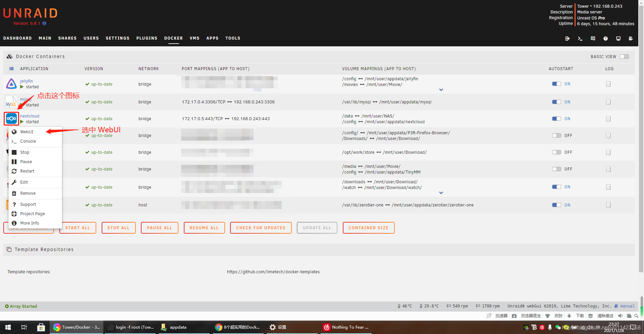Enable autostart for /opt/work/store container
This screenshot has width=644, height=334.
tap(556, 152)
